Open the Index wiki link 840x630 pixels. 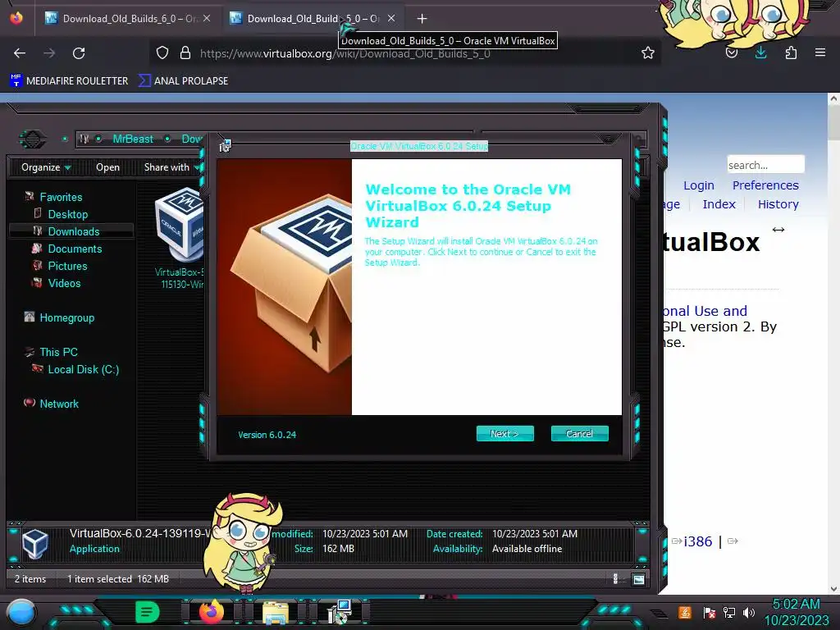tap(719, 204)
